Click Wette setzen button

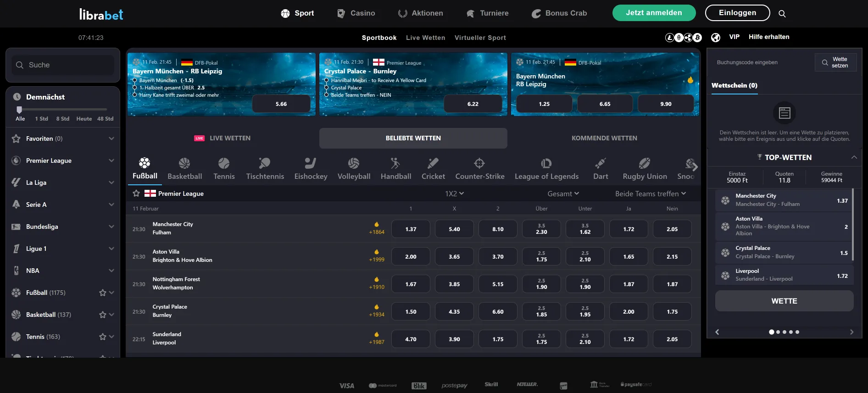(835, 62)
